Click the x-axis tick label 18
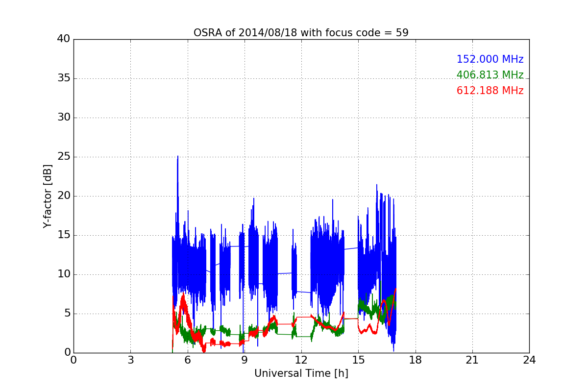 [x=416, y=360]
